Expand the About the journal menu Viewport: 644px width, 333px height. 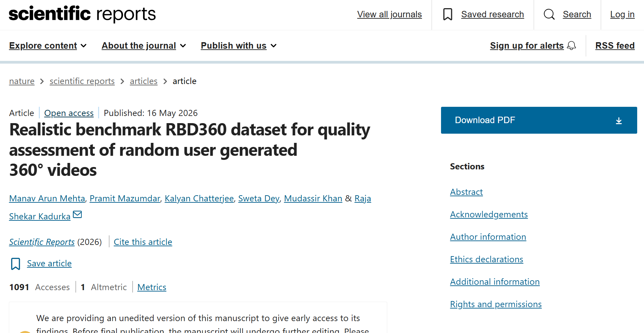coord(144,46)
